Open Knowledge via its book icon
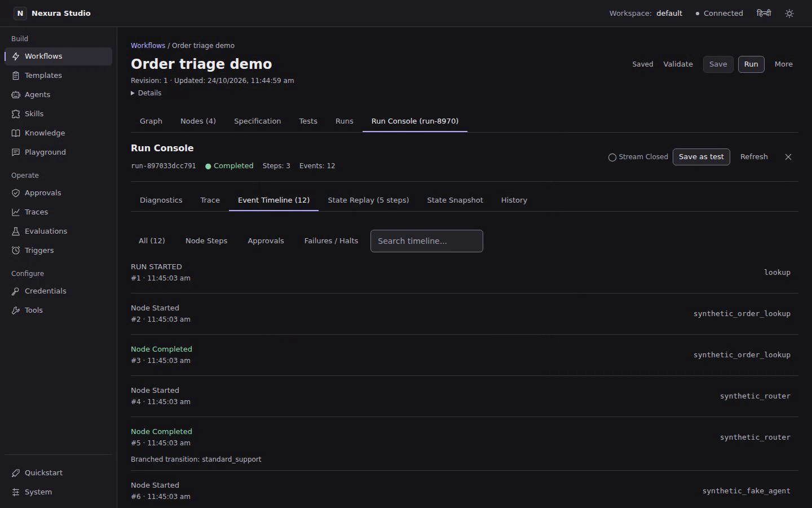The height and width of the screenshot is (508, 812). 16,133
